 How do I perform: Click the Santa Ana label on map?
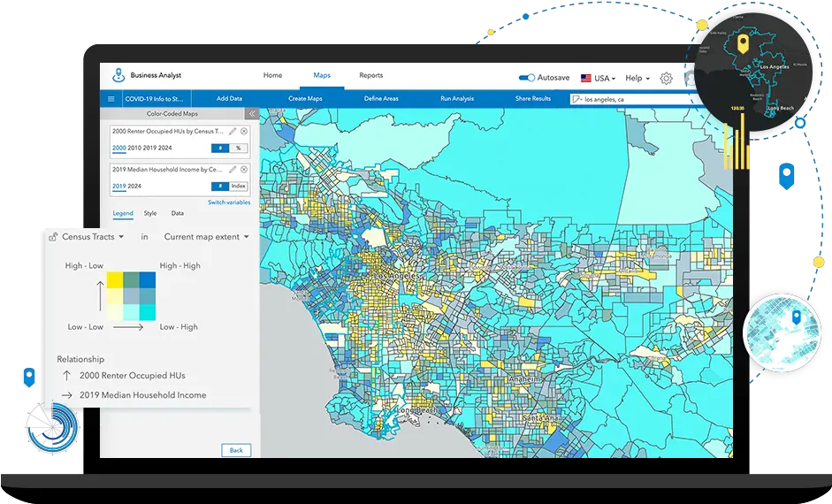[x=540, y=418]
